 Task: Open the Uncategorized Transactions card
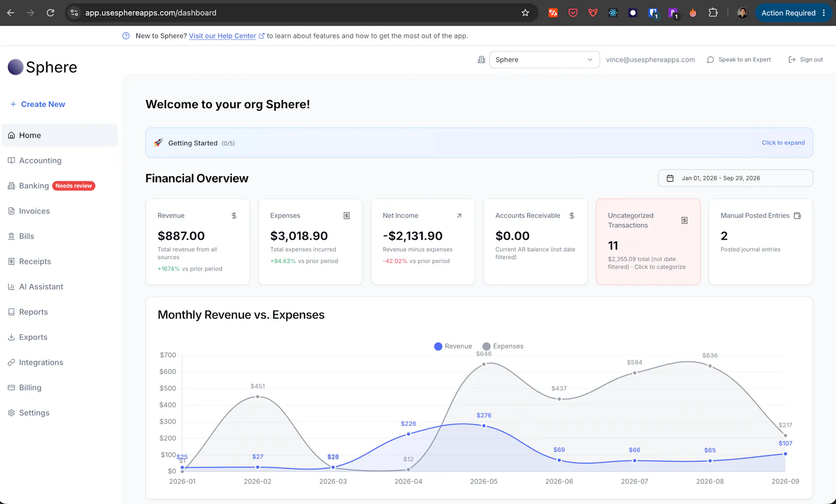point(648,242)
